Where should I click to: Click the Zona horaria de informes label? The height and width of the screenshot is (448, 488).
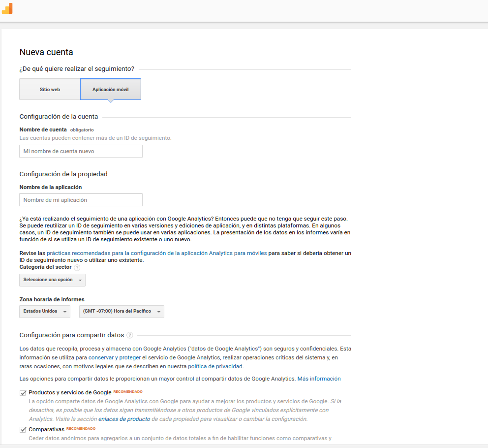pyautogui.click(x=52, y=299)
